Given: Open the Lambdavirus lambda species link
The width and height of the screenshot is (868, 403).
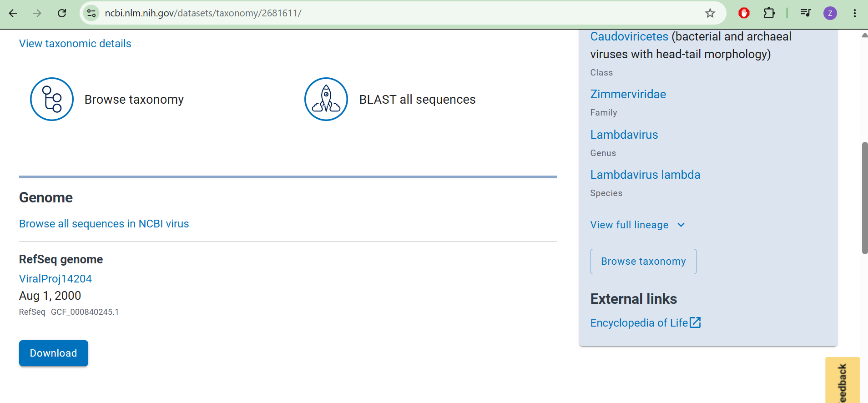Looking at the screenshot, I should click(x=645, y=175).
